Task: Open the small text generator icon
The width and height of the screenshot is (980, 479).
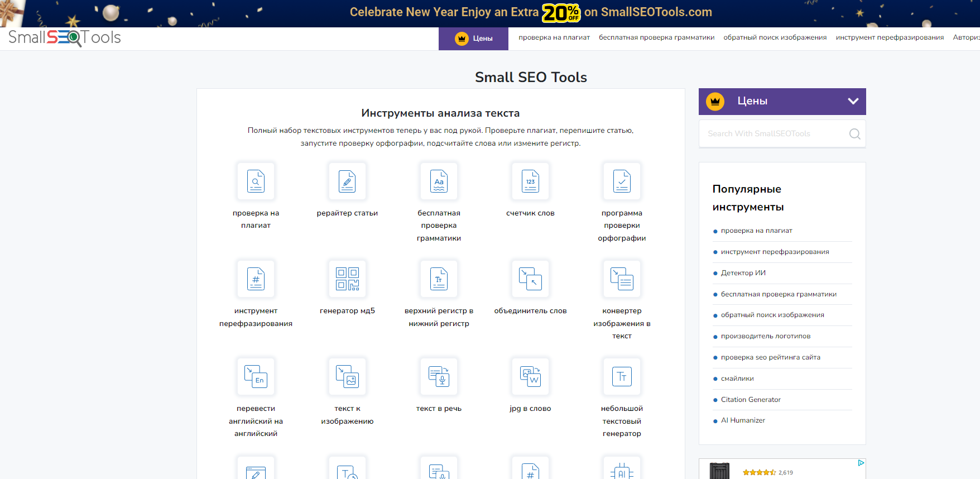Action: [622, 376]
